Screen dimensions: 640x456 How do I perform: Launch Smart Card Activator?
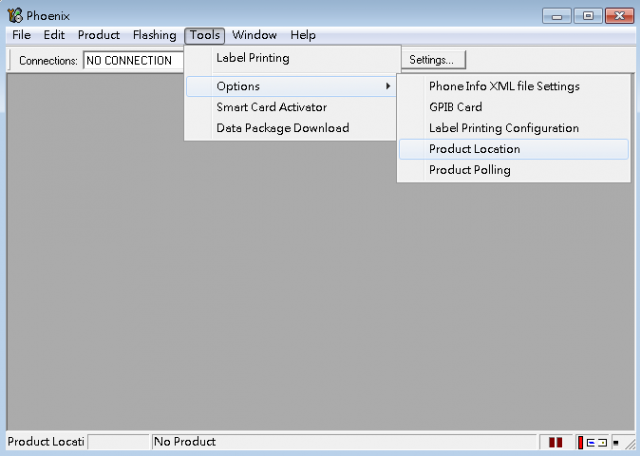(291, 107)
